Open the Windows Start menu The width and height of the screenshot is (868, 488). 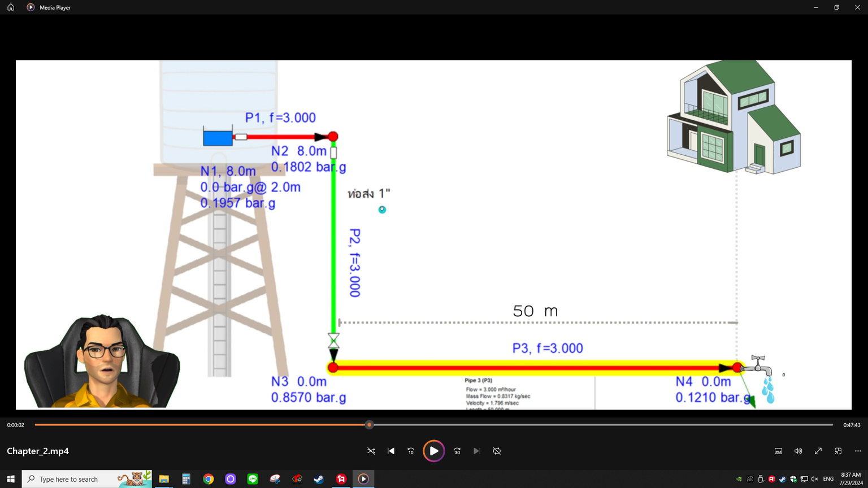point(11,479)
